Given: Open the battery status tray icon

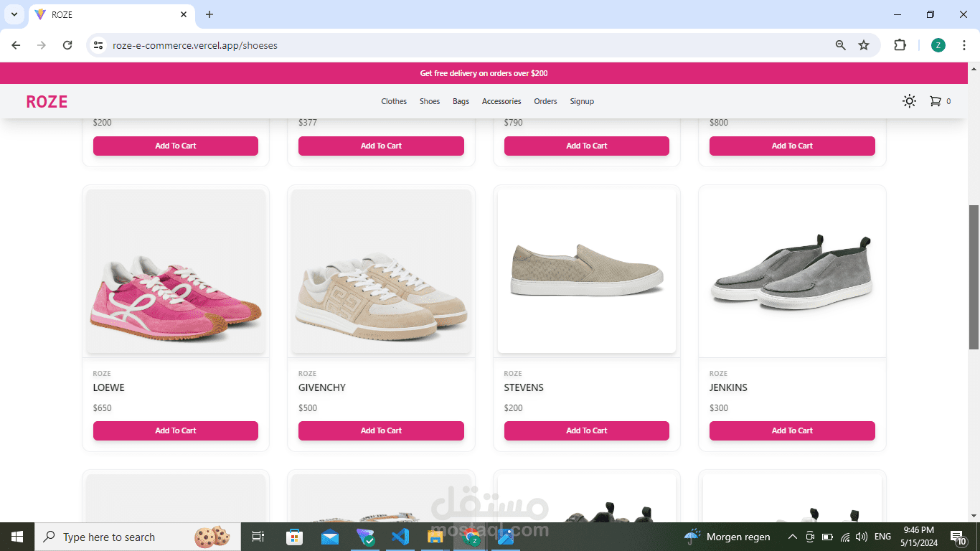Looking at the screenshot, I should (x=827, y=537).
